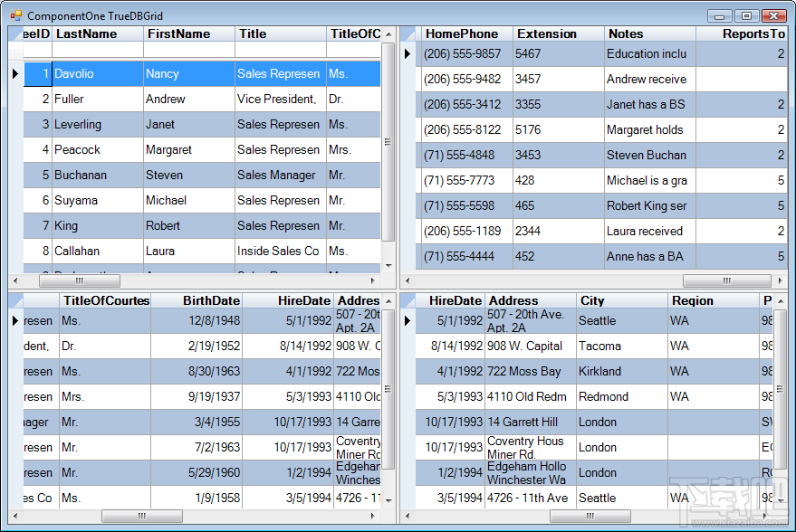Click the filter bar cell under LastName
The width and height of the screenshot is (796, 532).
[98, 50]
